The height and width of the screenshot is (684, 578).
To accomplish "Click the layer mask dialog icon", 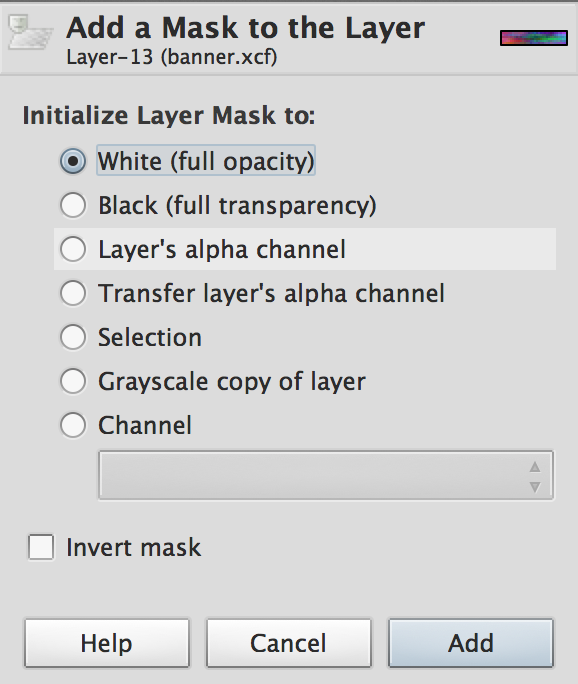I will 30,32.
